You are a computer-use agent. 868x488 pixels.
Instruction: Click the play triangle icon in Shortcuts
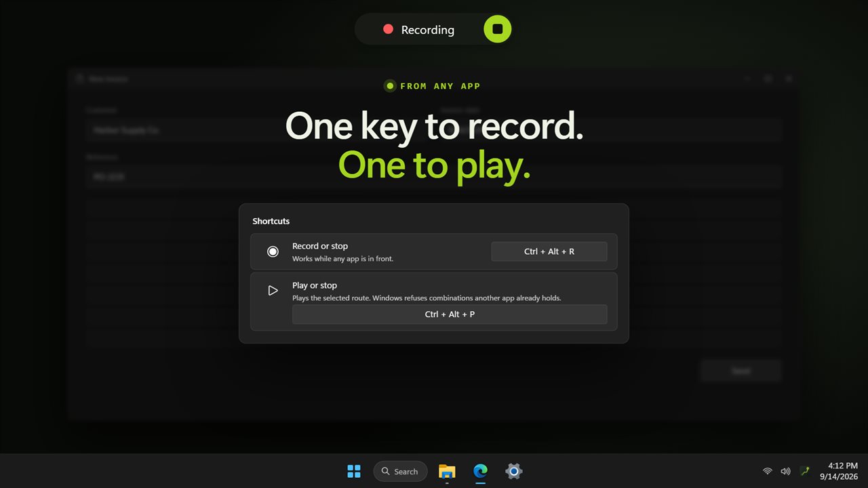273,291
